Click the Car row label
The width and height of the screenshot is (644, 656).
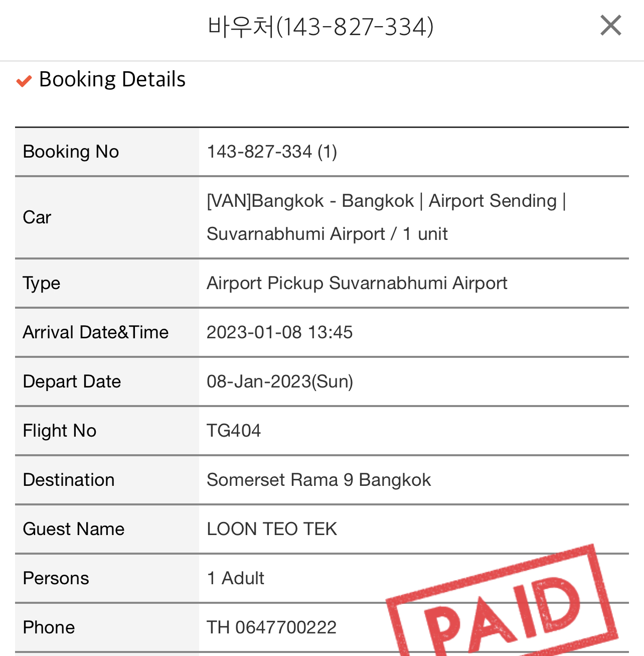pyautogui.click(x=37, y=217)
